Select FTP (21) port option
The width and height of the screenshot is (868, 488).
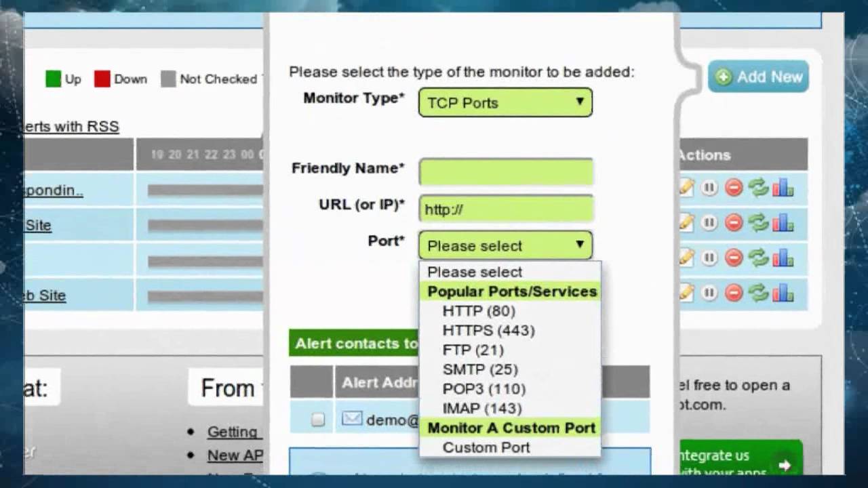473,350
